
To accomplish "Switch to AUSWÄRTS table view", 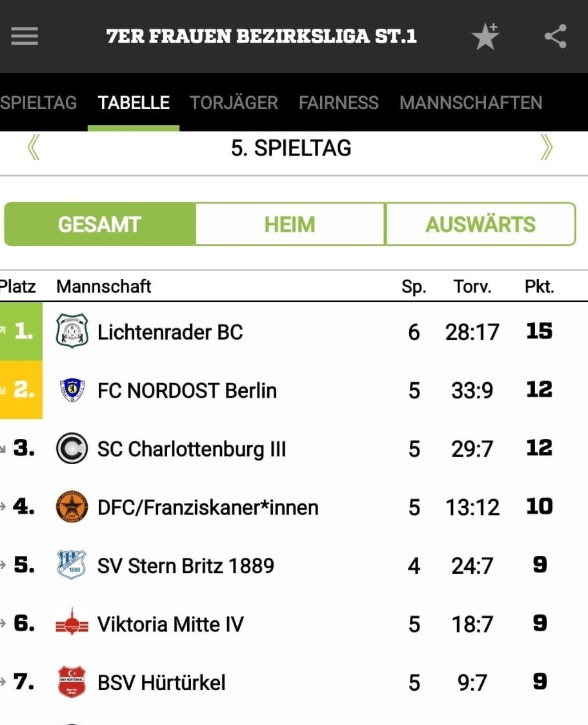I will point(480,224).
